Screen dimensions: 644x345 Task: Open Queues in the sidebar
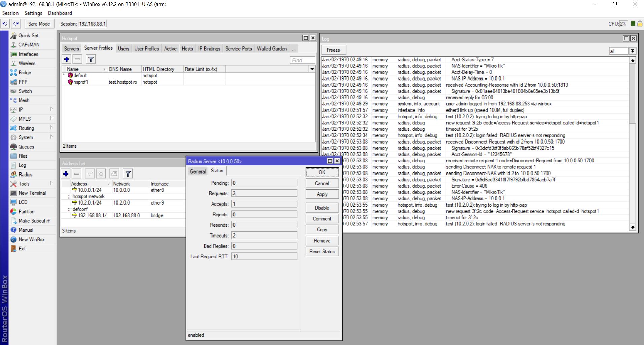[x=26, y=147]
